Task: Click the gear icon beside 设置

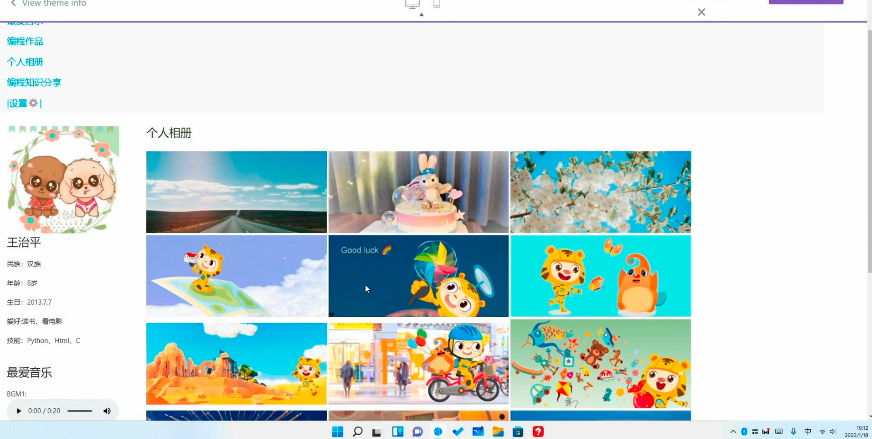Action: coord(33,103)
